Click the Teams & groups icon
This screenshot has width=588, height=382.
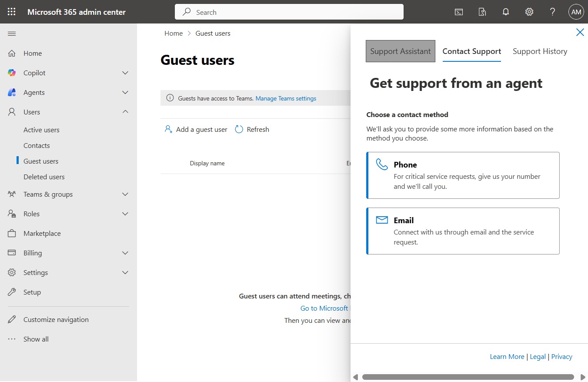pyautogui.click(x=12, y=194)
